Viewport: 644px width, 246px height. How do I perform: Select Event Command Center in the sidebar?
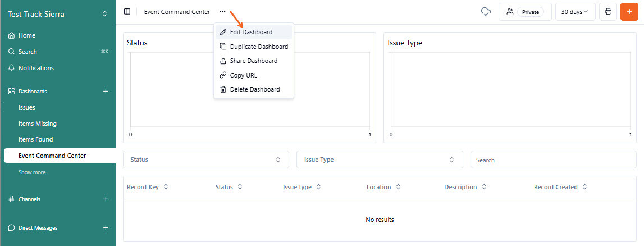[x=60, y=156]
